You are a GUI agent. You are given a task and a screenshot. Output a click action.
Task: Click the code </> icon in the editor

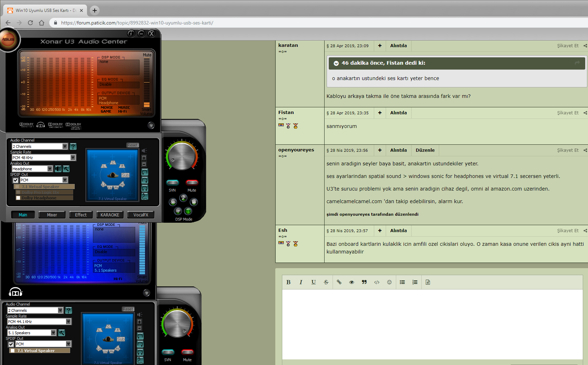tap(377, 282)
